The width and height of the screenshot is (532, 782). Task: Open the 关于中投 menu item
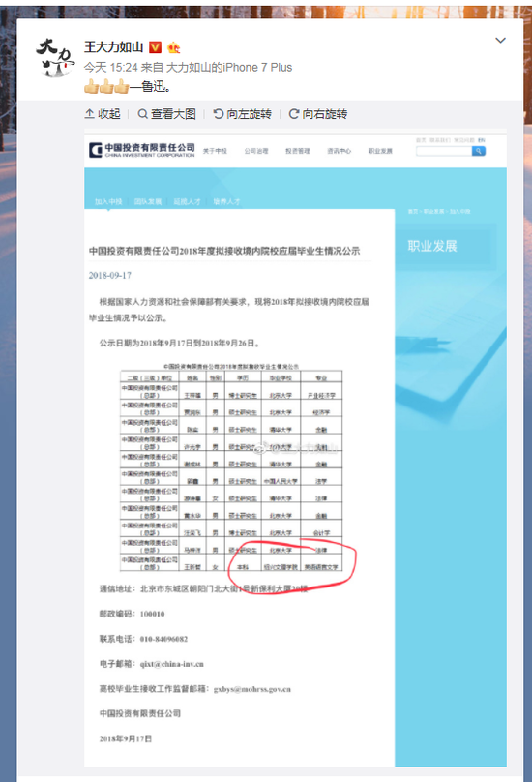coord(215,151)
